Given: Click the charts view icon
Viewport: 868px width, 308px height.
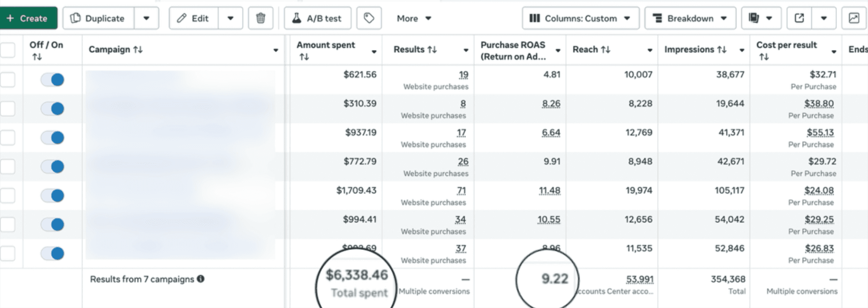Looking at the screenshot, I should [854, 18].
